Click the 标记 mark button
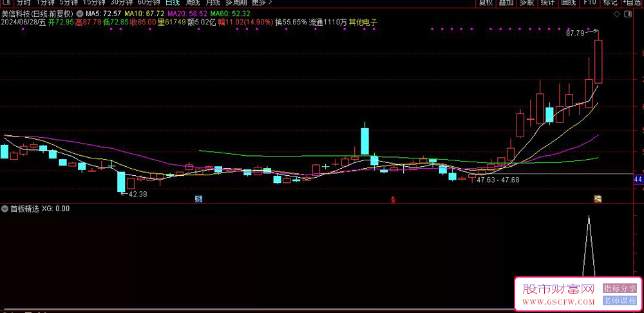The height and width of the screenshot is (313, 644). click(x=611, y=3)
